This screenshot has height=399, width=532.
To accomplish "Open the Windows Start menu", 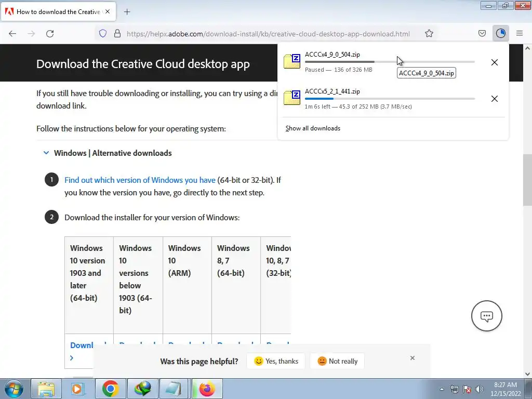I will (x=14, y=389).
